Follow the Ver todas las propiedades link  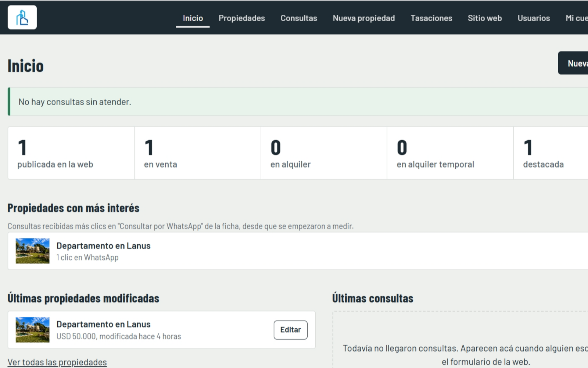57,362
